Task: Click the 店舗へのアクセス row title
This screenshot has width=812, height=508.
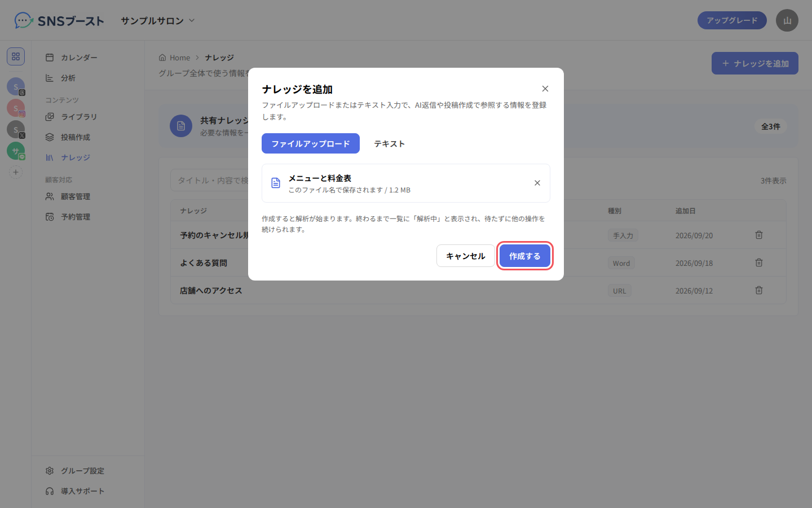Action: tap(211, 290)
